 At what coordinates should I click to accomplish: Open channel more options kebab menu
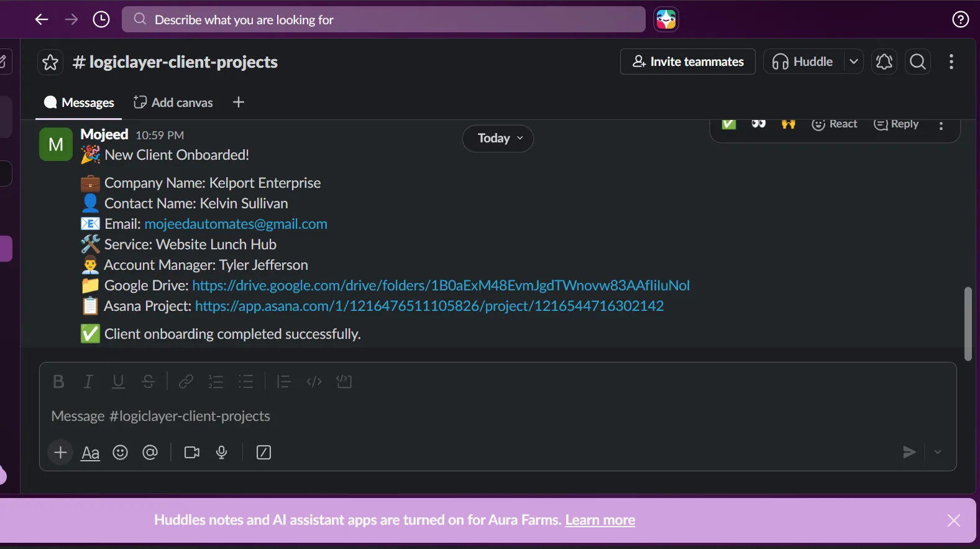(951, 62)
